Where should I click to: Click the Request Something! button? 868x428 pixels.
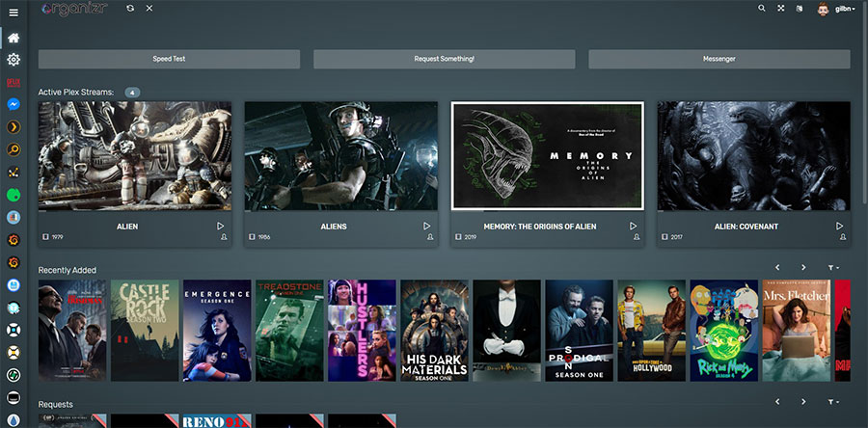point(444,59)
